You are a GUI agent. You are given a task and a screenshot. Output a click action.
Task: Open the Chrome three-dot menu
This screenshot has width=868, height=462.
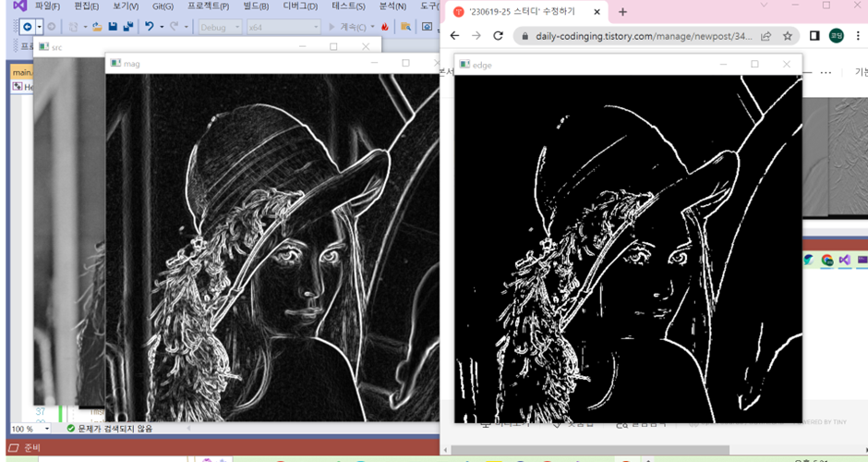click(858, 35)
